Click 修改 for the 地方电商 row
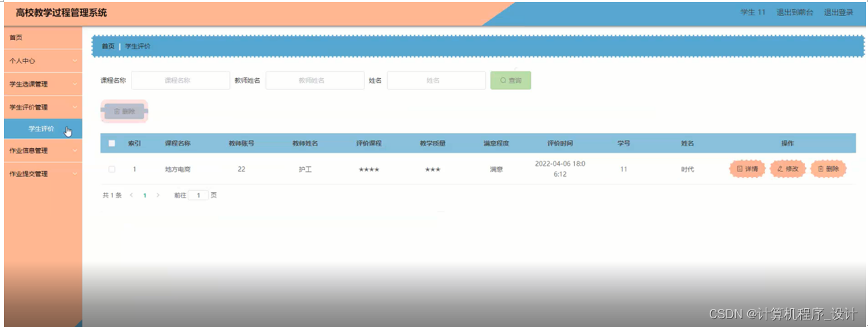The image size is (868, 327). [788, 170]
